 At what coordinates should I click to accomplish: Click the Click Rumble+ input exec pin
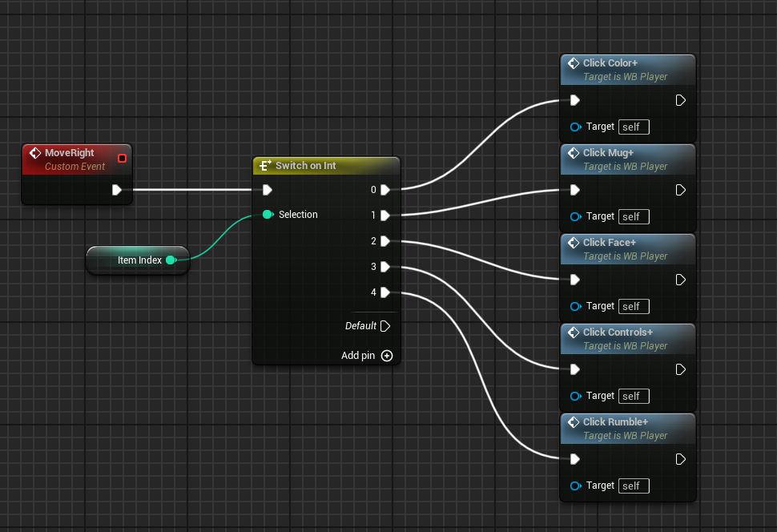point(575,460)
